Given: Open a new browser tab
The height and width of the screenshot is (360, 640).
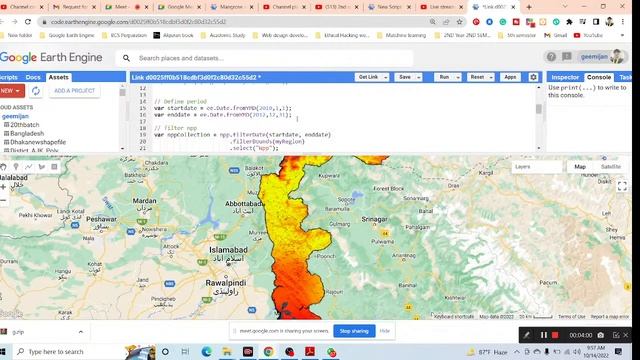Looking at the screenshot, I should click(529, 7).
